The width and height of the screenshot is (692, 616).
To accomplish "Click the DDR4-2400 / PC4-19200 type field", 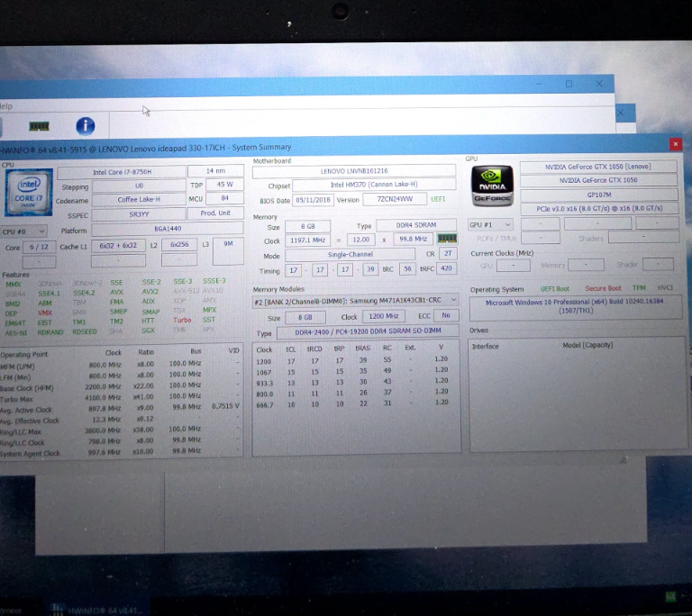I will tap(368, 331).
